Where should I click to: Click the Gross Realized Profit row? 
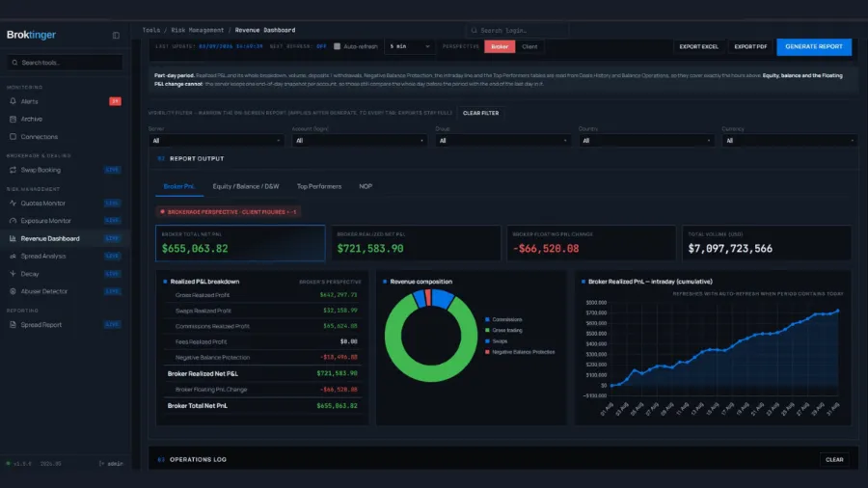(x=262, y=295)
